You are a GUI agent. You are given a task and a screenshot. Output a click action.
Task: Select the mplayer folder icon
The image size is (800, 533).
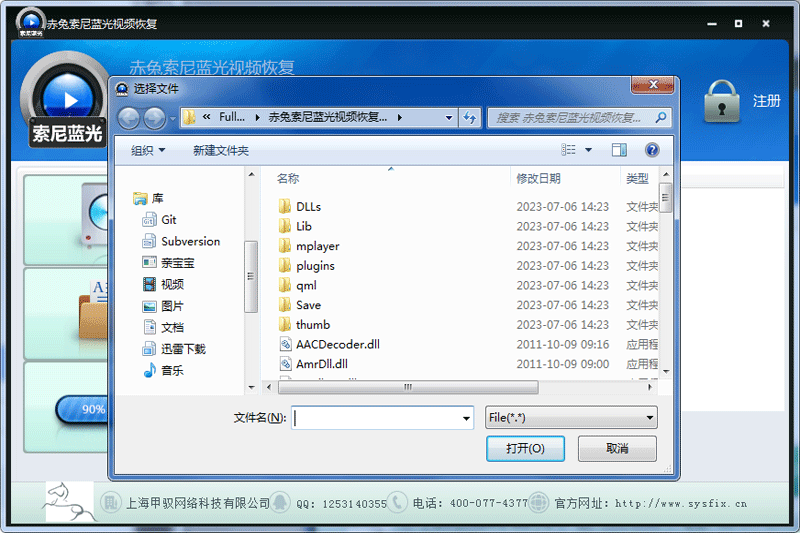(285, 246)
